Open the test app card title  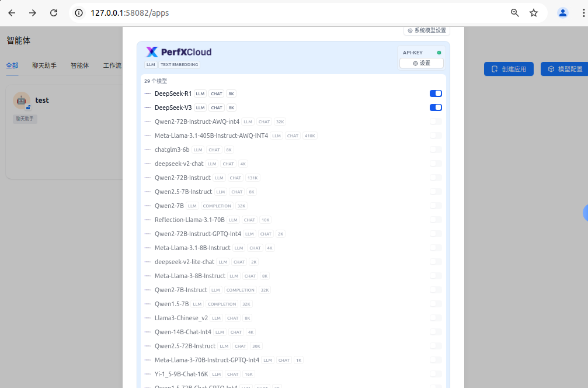pos(42,100)
